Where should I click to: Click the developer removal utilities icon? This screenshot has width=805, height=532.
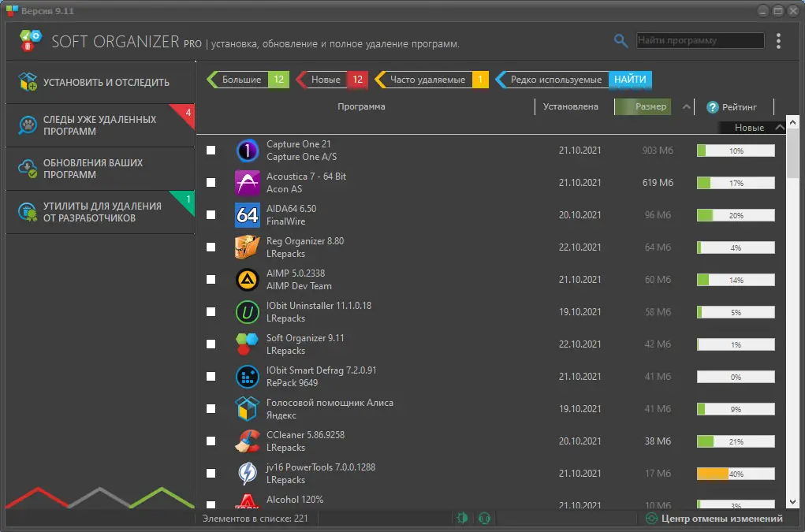pyautogui.click(x=28, y=212)
